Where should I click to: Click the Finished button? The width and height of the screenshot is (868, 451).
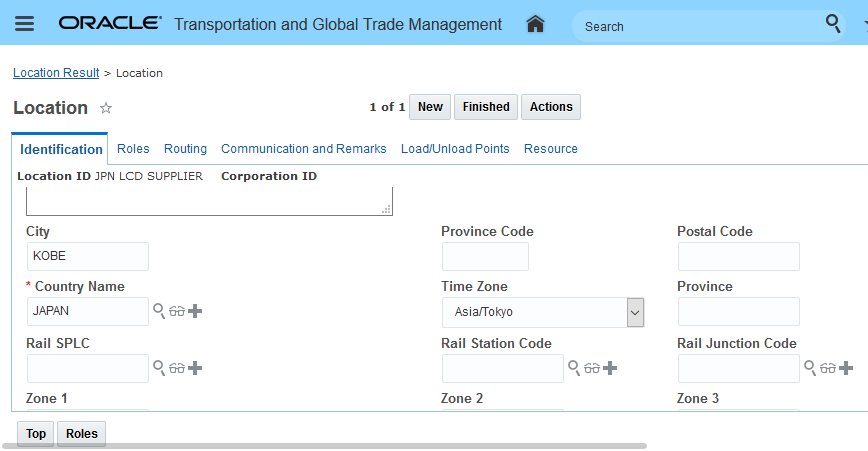[x=486, y=107]
